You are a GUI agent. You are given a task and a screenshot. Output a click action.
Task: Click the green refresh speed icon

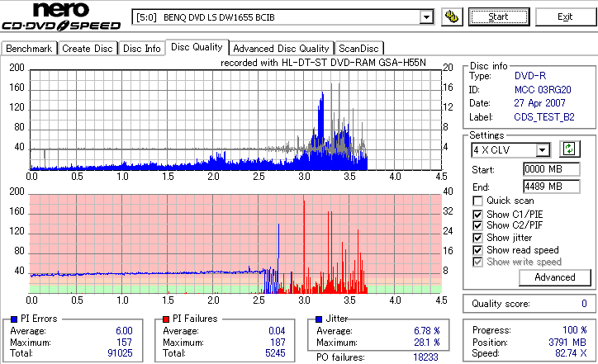(569, 149)
